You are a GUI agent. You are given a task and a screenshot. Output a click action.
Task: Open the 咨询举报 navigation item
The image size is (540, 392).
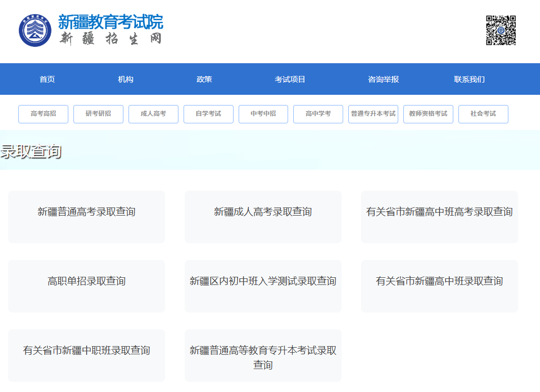(x=383, y=79)
